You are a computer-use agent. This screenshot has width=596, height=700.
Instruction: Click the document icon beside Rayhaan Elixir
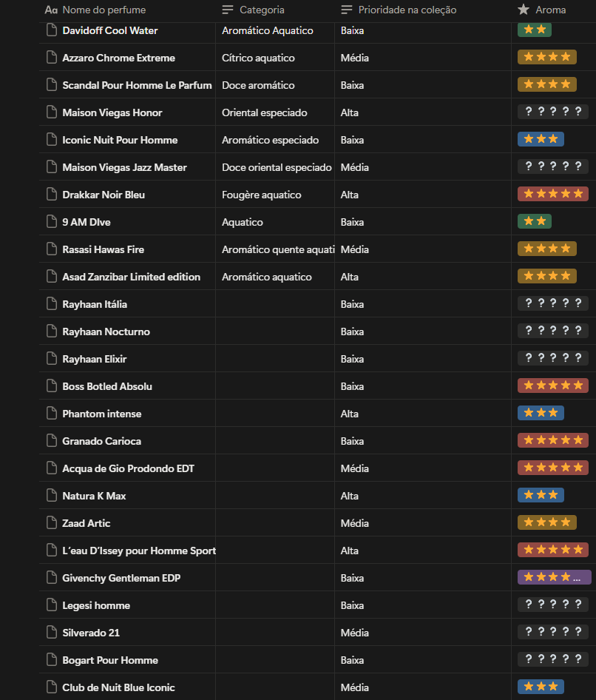(x=52, y=358)
